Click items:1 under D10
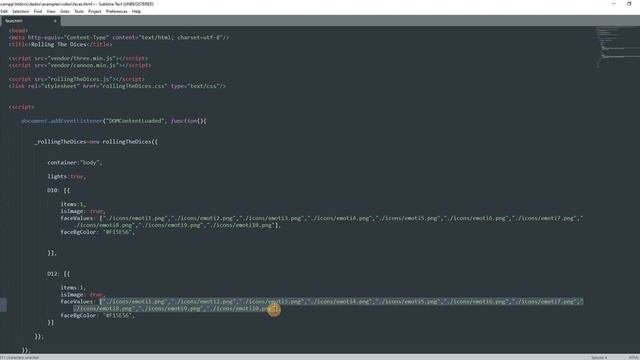Screen dimensions: 640x360 [x=73, y=204]
